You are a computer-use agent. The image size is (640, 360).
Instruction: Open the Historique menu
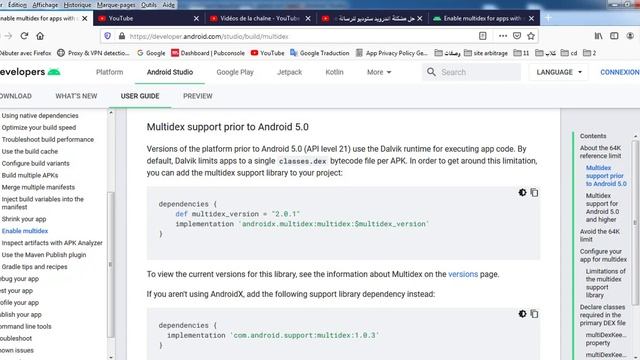tap(78, 5)
